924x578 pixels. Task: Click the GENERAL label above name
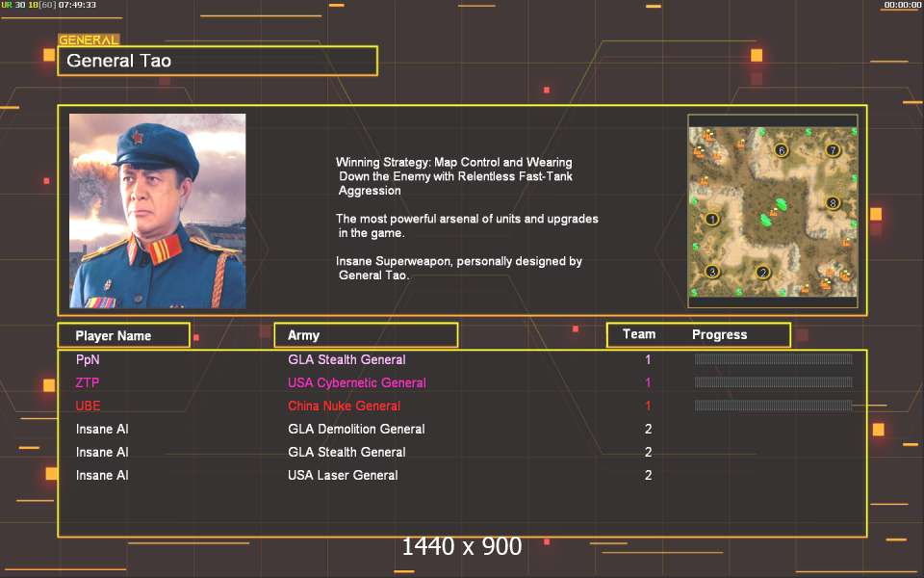89,40
